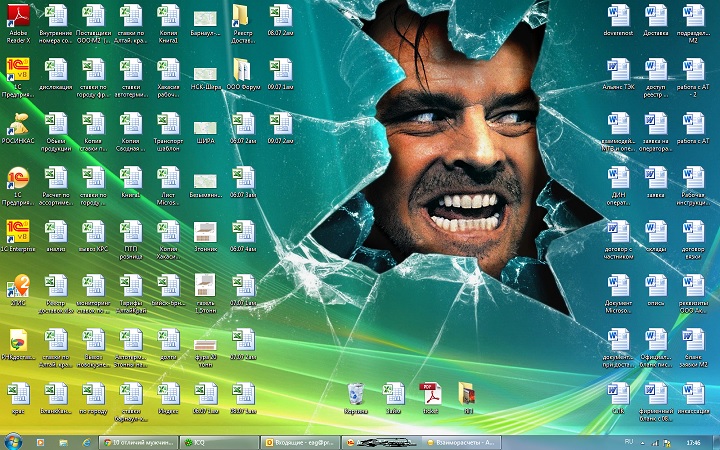Change the RU input language indicator
Image resolution: width=720 pixels, height=450 pixels.
[629, 442]
